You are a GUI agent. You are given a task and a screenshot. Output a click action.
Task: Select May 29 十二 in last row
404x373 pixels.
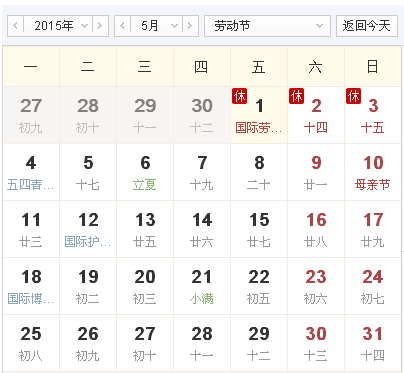259,343
